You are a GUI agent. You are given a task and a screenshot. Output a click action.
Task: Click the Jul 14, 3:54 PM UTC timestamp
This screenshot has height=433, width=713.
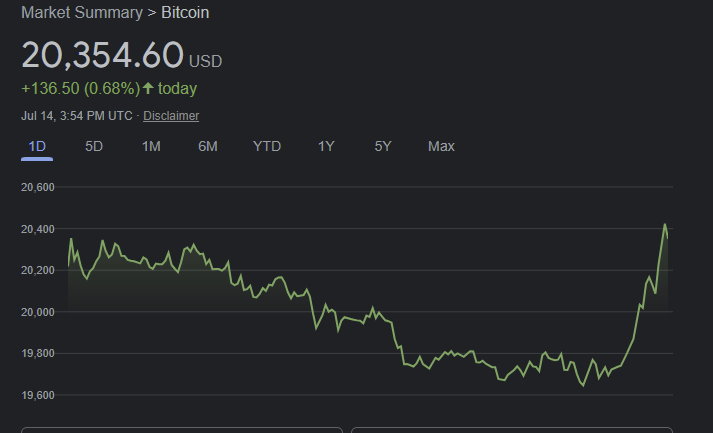[x=77, y=116]
